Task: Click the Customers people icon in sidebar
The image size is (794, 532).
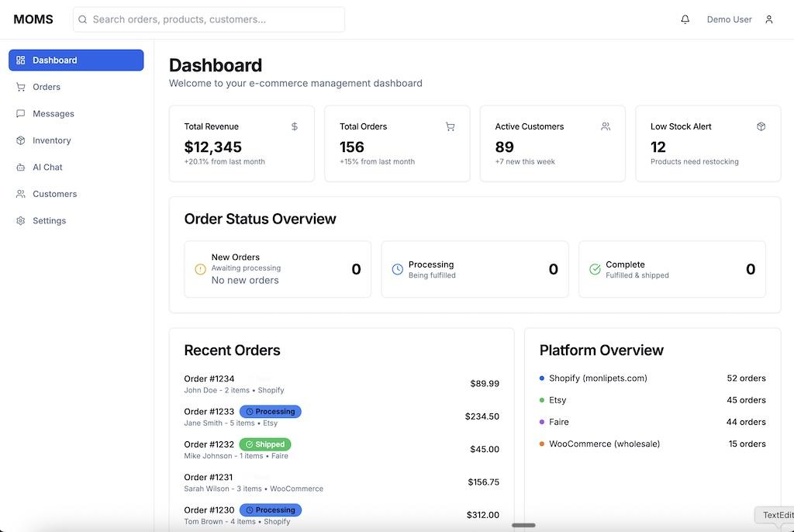Action: (x=21, y=194)
